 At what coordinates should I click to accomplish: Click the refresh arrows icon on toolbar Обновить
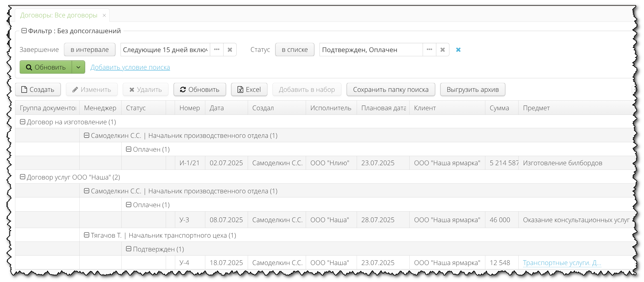tap(183, 89)
